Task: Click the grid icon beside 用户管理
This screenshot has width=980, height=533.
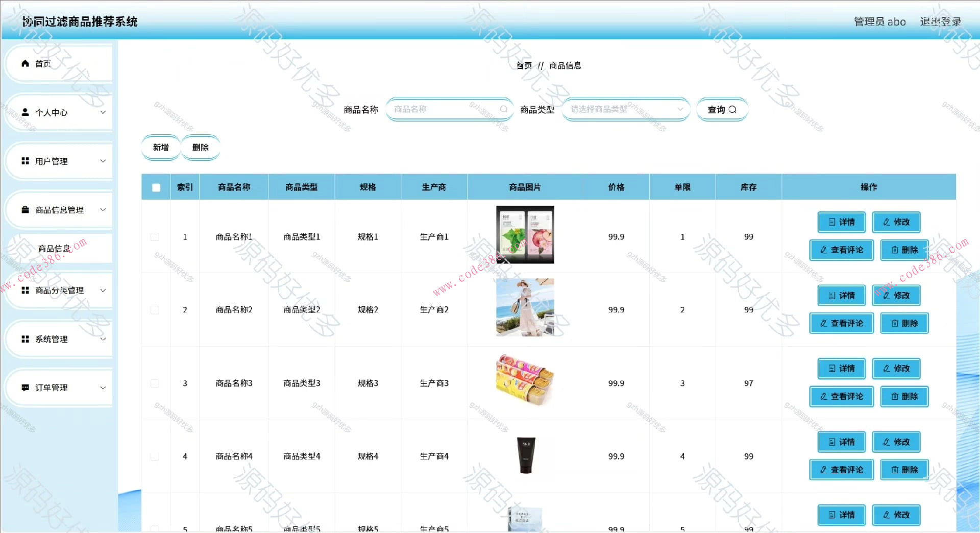Action: 24,161
